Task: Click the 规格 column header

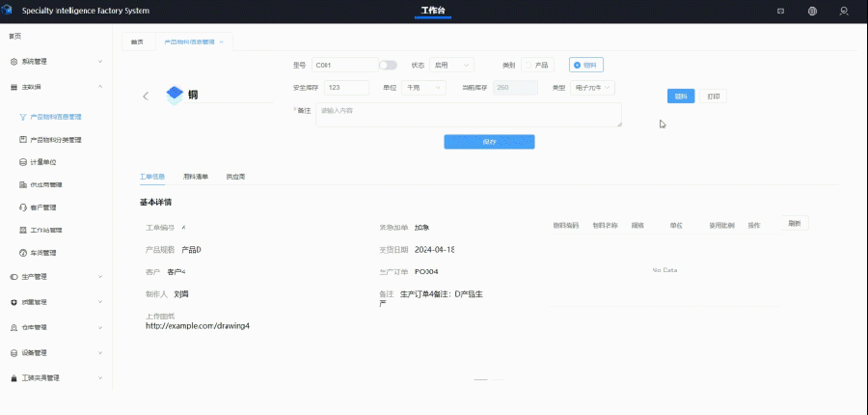Action: point(637,226)
